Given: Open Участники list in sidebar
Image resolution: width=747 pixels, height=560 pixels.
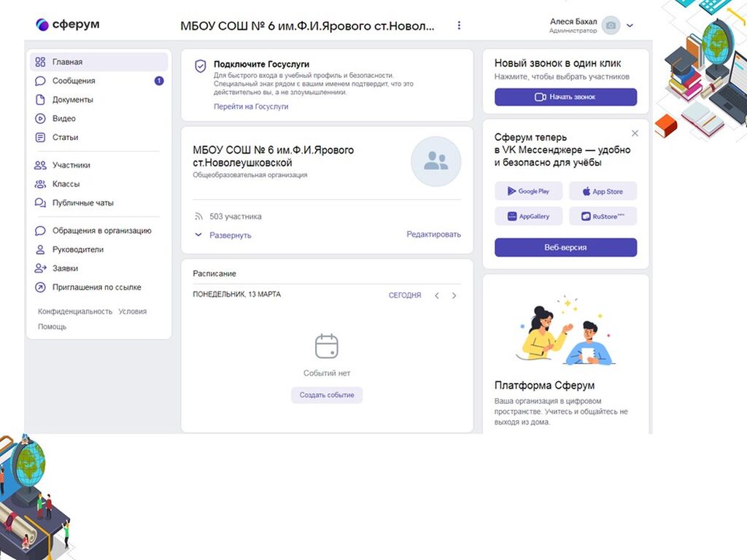Looking at the screenshot, I should click(x=71, y=166).
